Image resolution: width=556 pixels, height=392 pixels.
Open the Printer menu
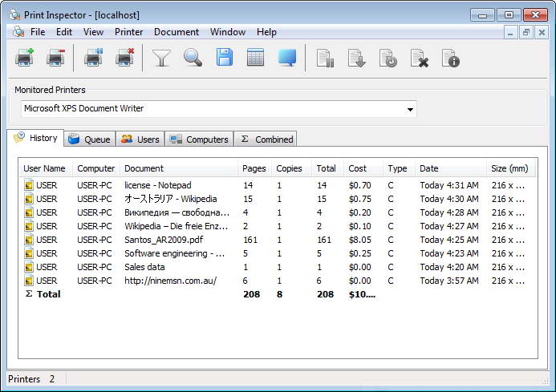[128, 32]
